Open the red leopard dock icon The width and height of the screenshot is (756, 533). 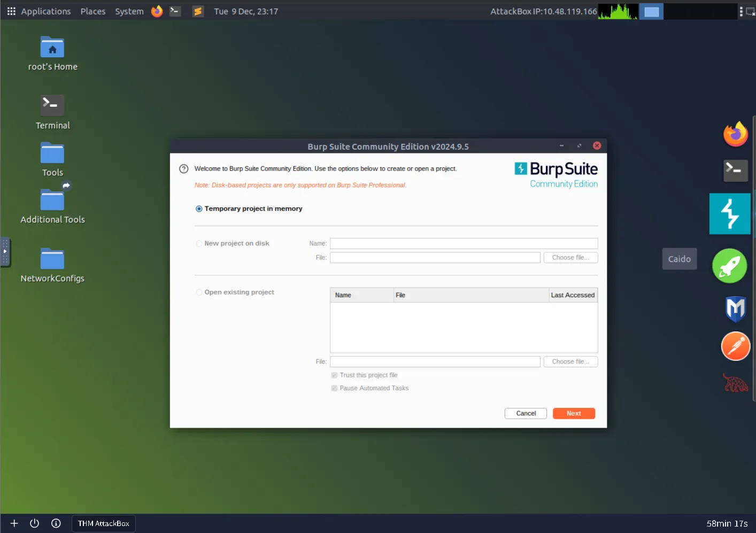point(735,383)
